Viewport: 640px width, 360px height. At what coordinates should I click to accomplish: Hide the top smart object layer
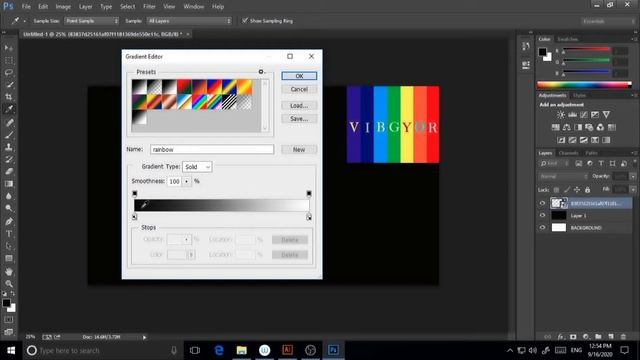click(x=542, y=203)
